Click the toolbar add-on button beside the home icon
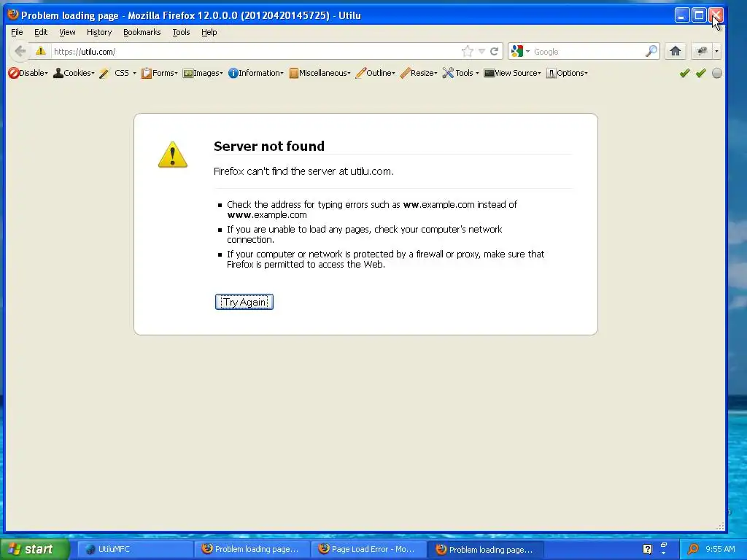Image resolution: width=747 pixels, height=560 pixels. (x=701, y=51)
